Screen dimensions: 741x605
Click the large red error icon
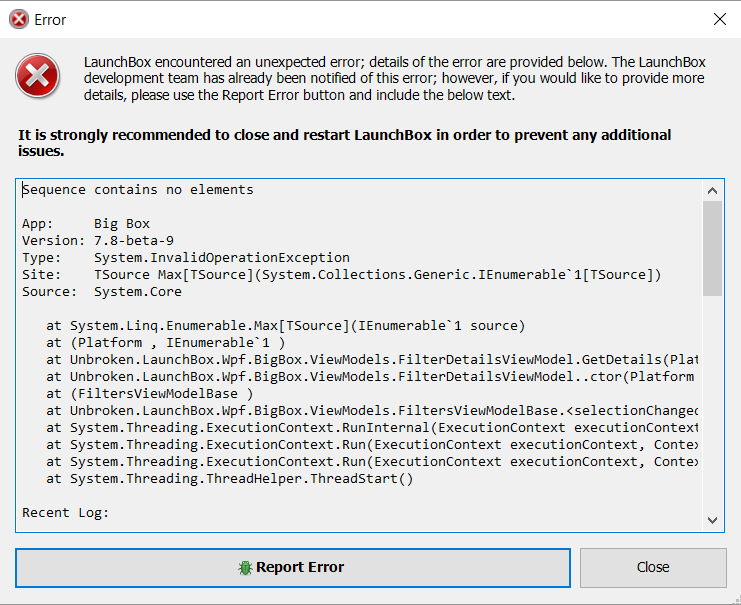point(37,76)
